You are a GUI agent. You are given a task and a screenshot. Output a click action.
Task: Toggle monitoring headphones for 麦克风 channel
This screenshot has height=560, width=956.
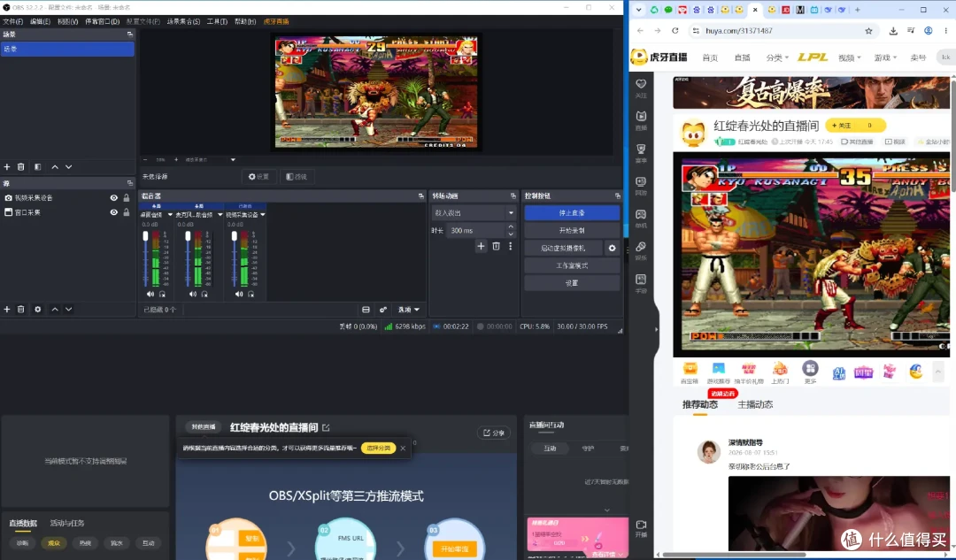204,295
